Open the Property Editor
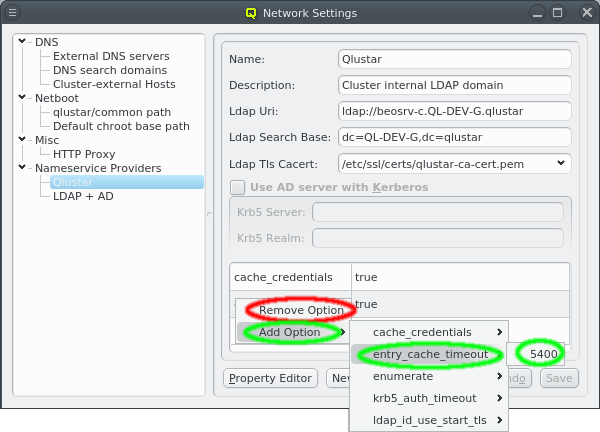This screenshot has width=600, height=432. point(270,378)
